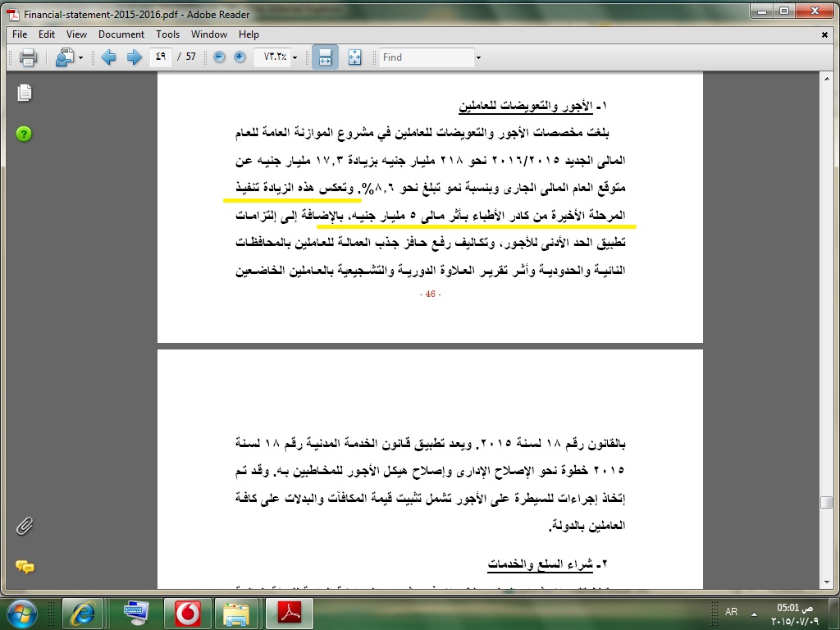
Task: Maximize the Adobe Reader window
Action: [x=783, y=11]
